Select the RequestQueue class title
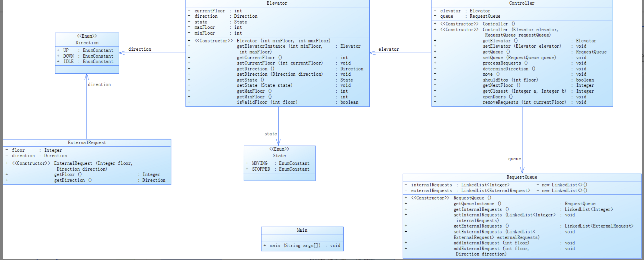The width and height of the screenshot is (644, 260). pyautogui.click(x=522, y=177)
